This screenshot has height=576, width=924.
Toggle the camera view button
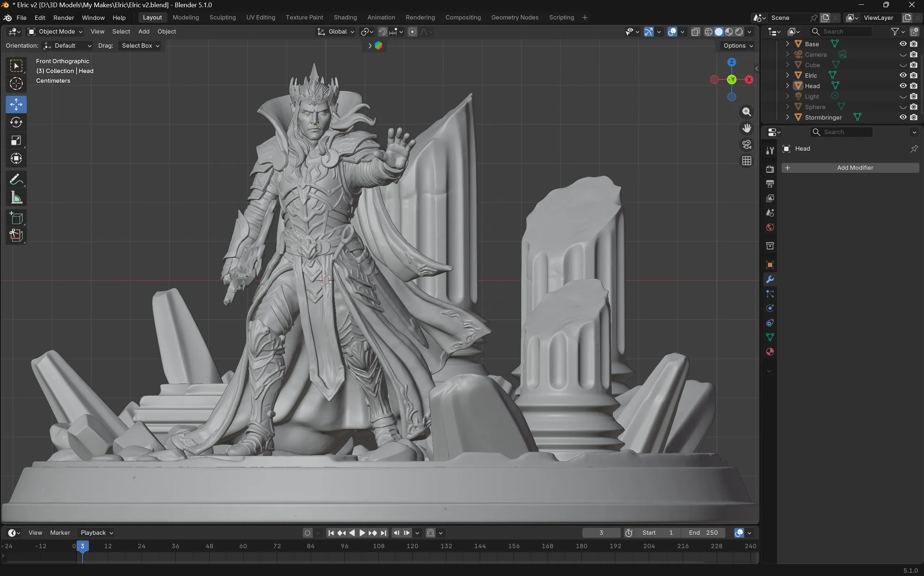point(747,145)
